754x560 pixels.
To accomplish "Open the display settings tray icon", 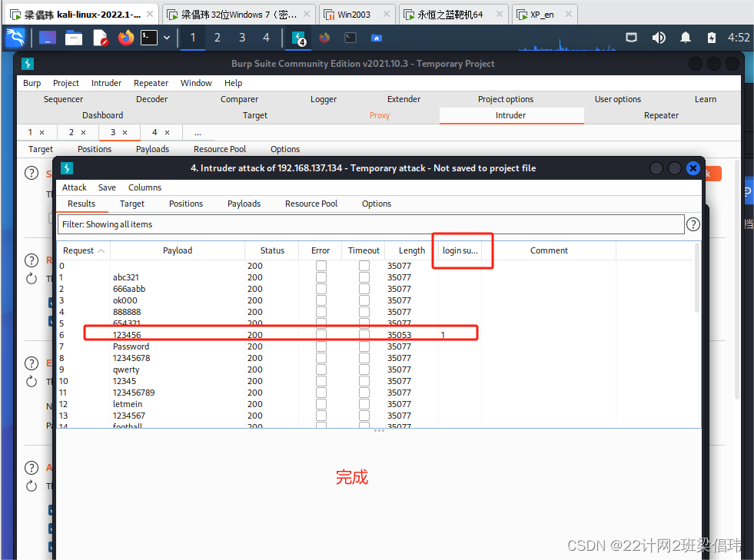I will coord(631,38).
